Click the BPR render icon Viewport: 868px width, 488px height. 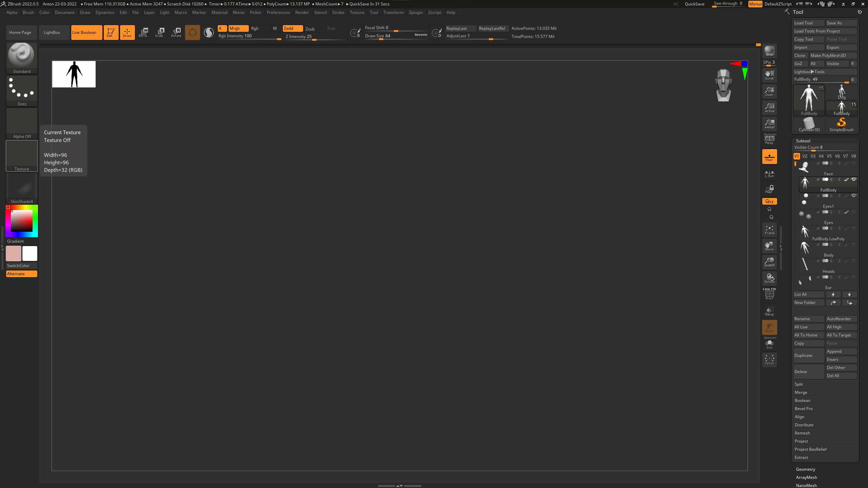(769, 51)
